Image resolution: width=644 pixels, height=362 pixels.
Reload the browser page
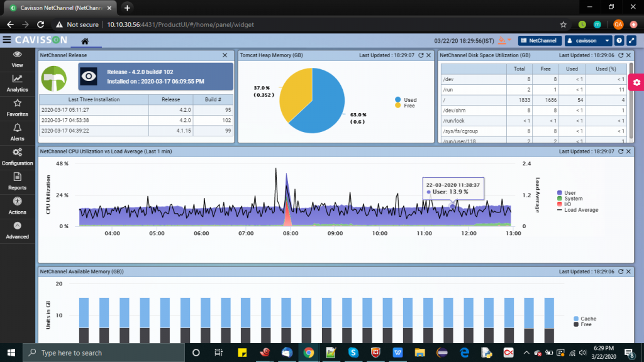pos(40,25)
